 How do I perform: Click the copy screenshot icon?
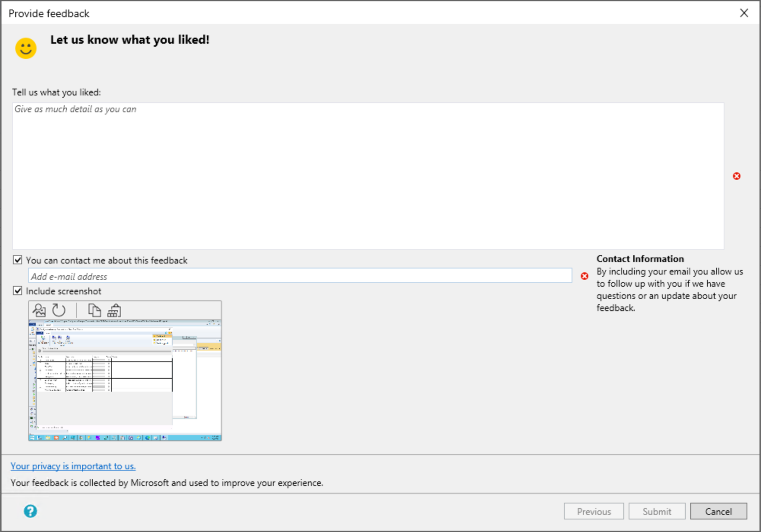(95, 310)
